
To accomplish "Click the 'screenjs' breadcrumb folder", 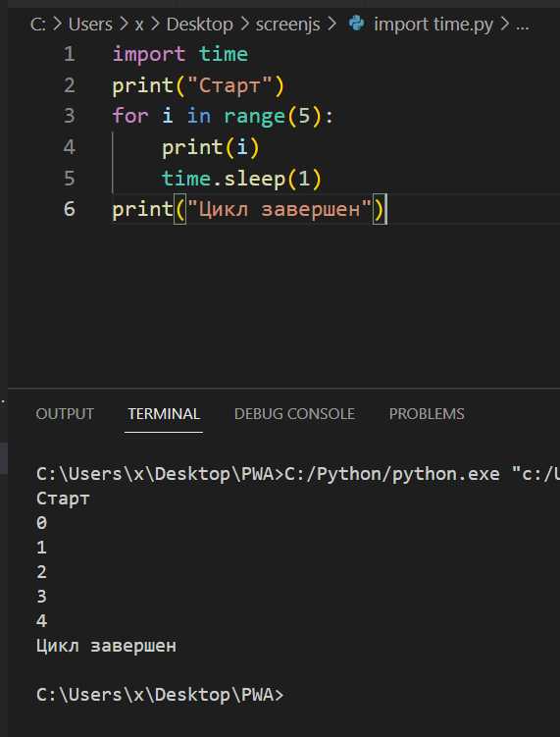I will 287,24.
